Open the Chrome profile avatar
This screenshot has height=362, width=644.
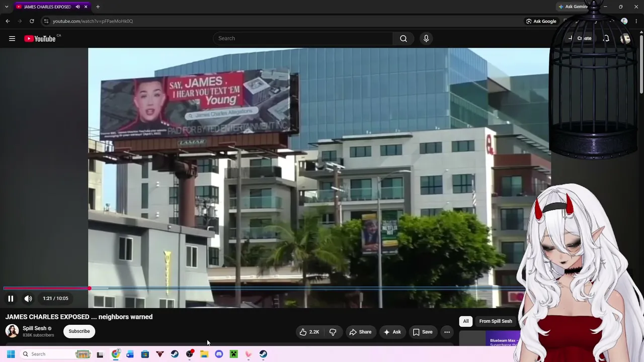click(624, 21)
